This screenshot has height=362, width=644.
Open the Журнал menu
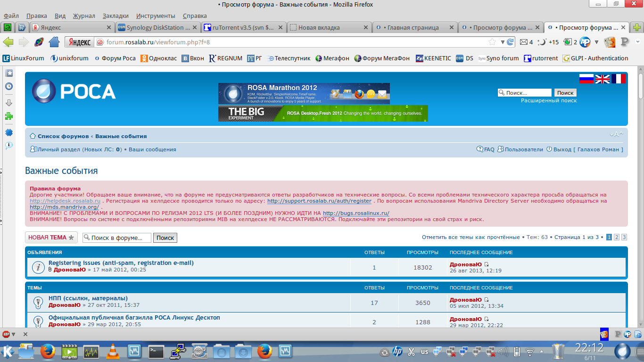(84, 16)
